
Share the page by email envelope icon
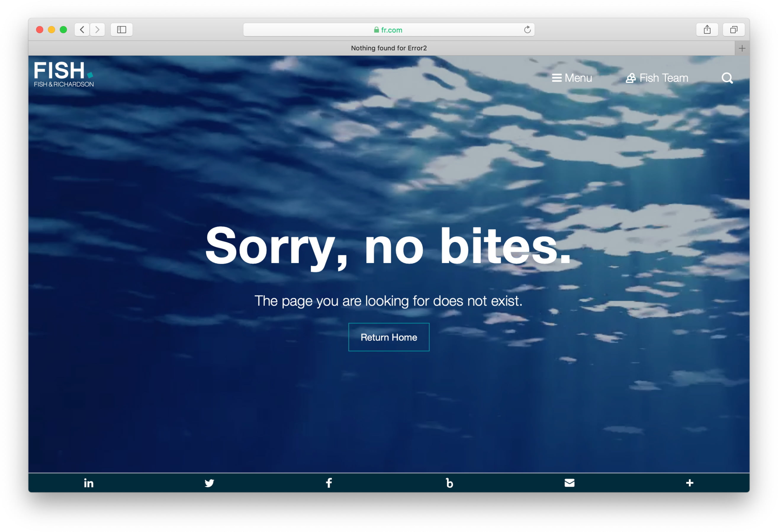pyautogui.click(x=570, y=483)
